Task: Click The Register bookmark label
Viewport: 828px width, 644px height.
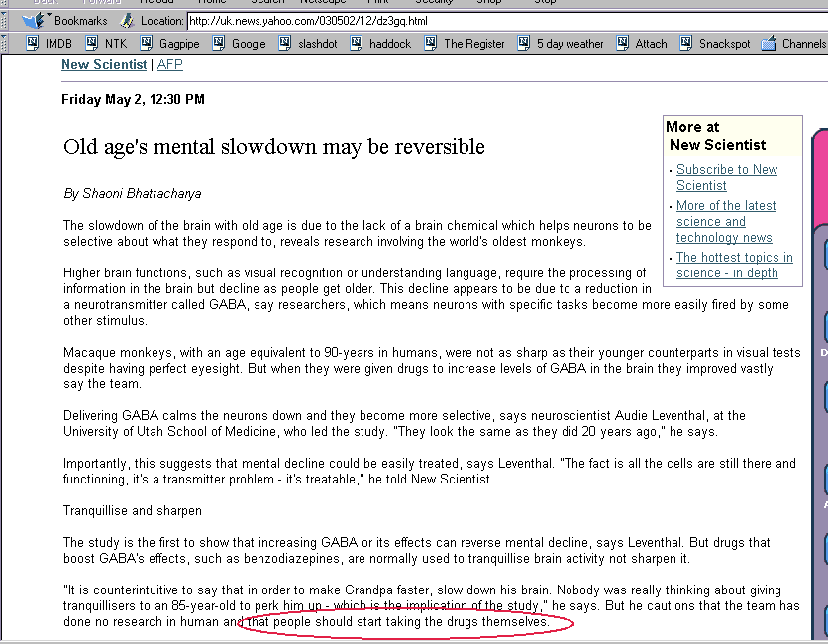Action: pos(474,44)
